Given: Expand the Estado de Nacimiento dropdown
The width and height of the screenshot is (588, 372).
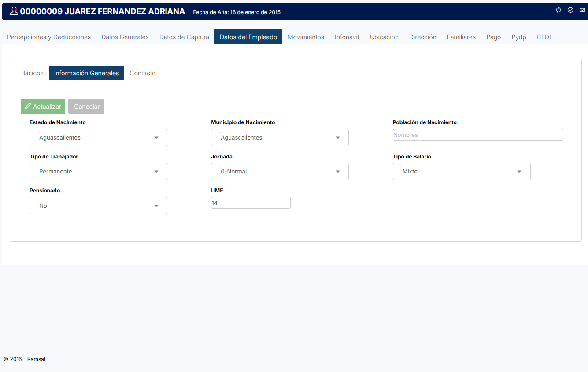Looking at the screenshot, I should point(98,138).
